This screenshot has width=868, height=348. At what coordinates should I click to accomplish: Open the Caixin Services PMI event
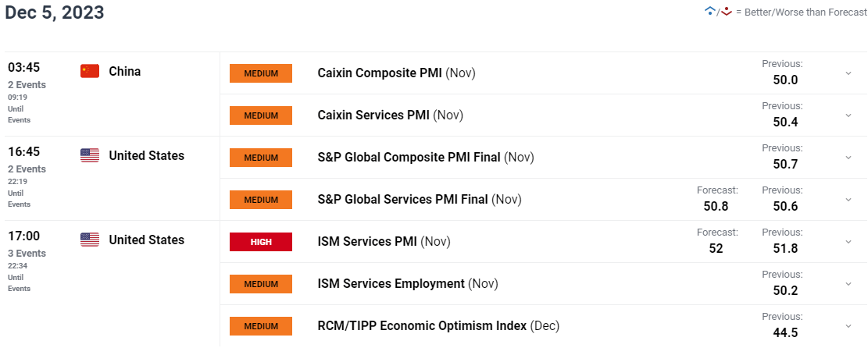(391, 115)
